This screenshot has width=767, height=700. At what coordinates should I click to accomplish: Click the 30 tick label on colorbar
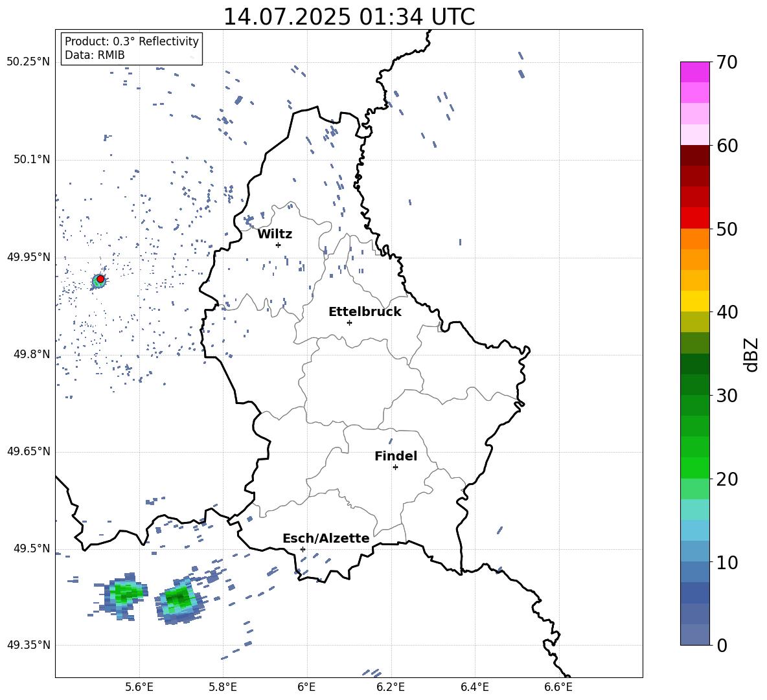click(x=727, y=396)
